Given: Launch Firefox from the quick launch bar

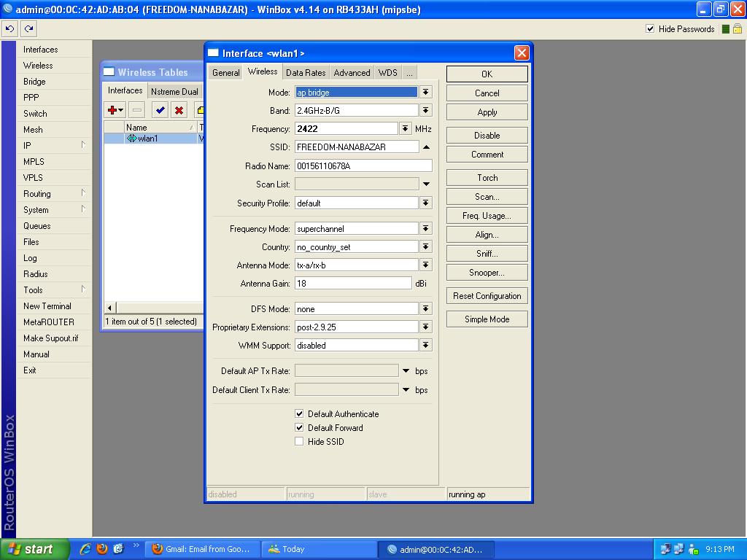Looking at the screenshot, I should click(x=101, y=549).
